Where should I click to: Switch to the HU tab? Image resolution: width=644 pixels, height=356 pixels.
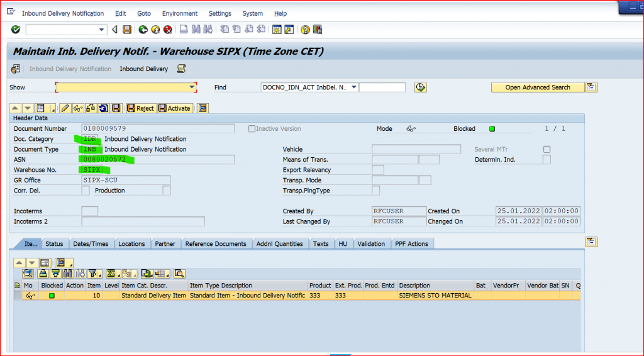[x=343, y=244]
